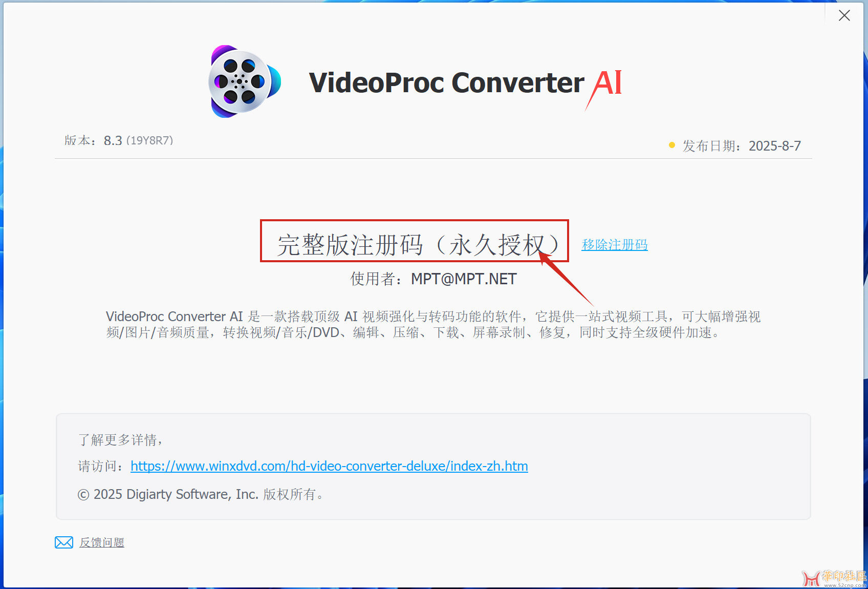Image resolution: width=868 pixels, height=589 pixels.
Task: Open the 反馈问题 feedback link
Action: (102, 542)
